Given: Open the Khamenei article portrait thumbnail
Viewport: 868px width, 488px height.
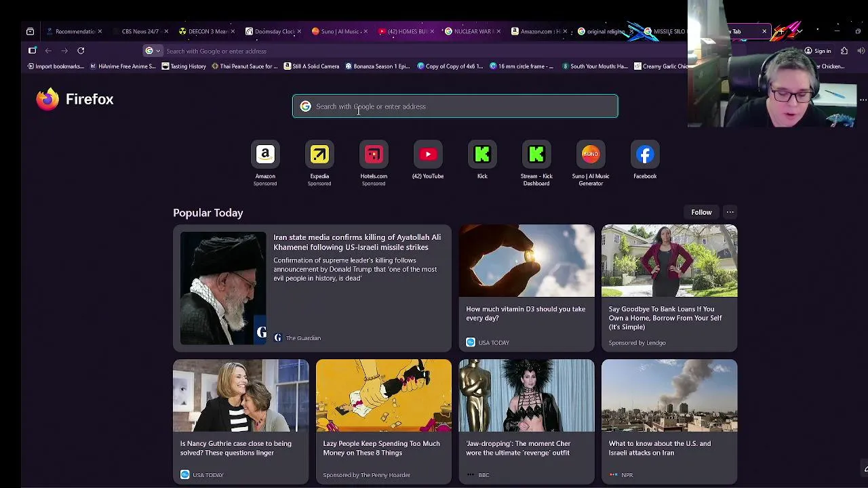Looking at the screenshot, I should [223, 288].
